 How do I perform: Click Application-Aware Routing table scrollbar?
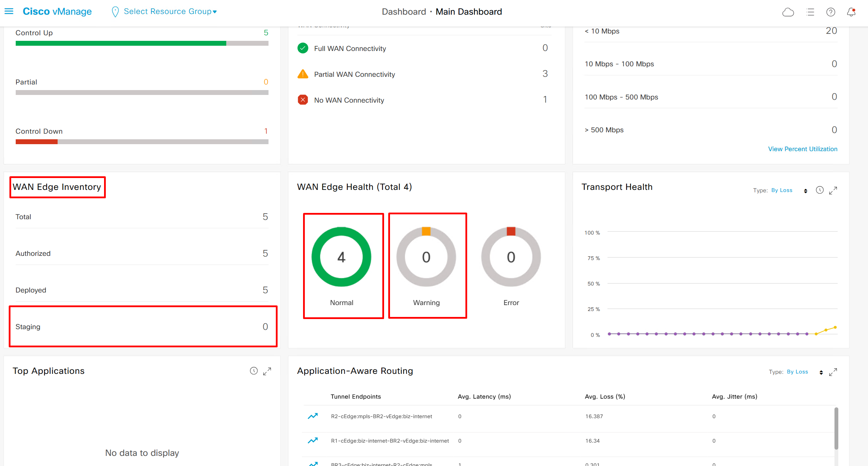836,428
